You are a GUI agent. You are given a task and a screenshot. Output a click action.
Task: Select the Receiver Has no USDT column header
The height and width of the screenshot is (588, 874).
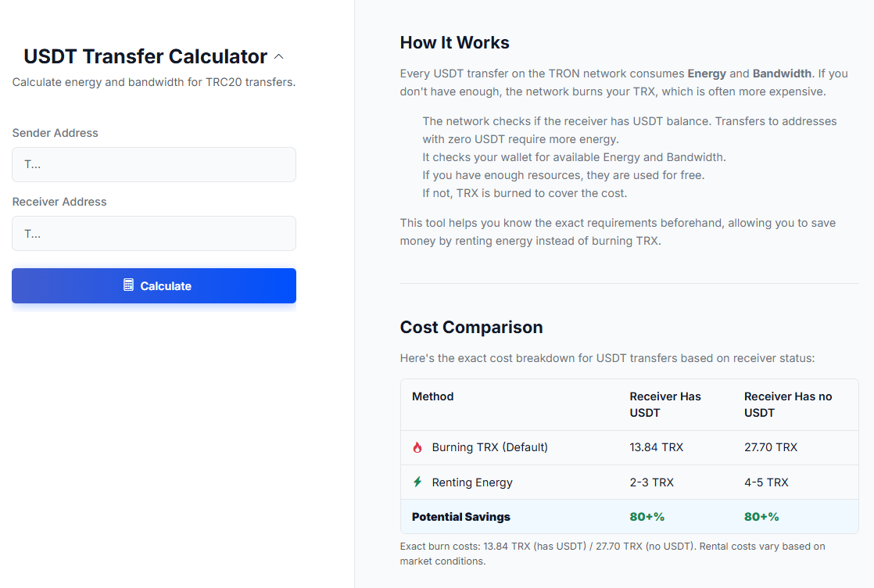pyautogui.click(x=788, y=404)
